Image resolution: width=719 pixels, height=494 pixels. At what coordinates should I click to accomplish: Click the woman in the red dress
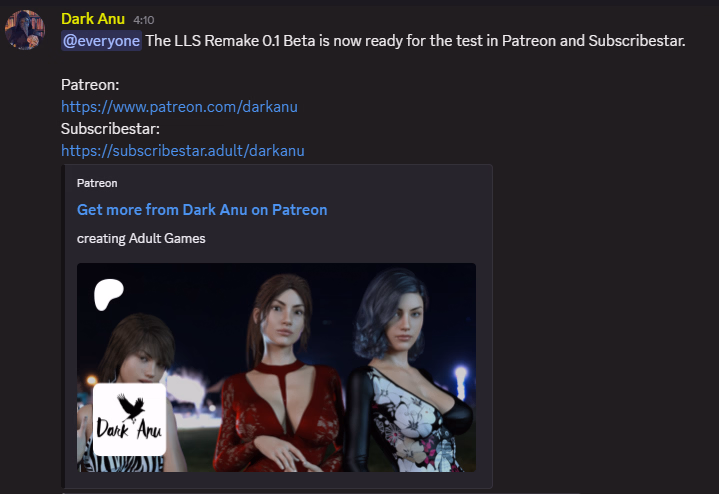pos(278,372)
